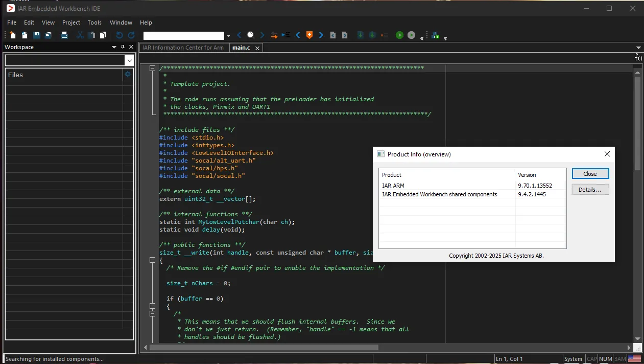Open the Window menu
This screenshot has height=364, width=644.
(121, 22)
